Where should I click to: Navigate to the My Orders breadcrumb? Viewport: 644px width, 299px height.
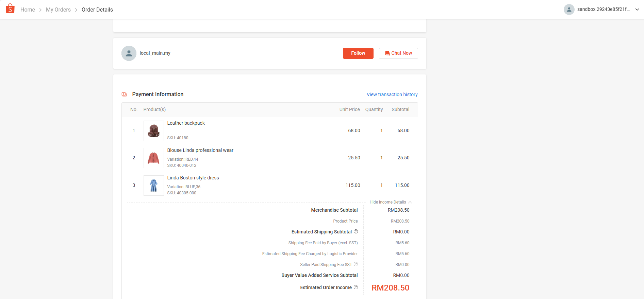click(x=58, y=10)
